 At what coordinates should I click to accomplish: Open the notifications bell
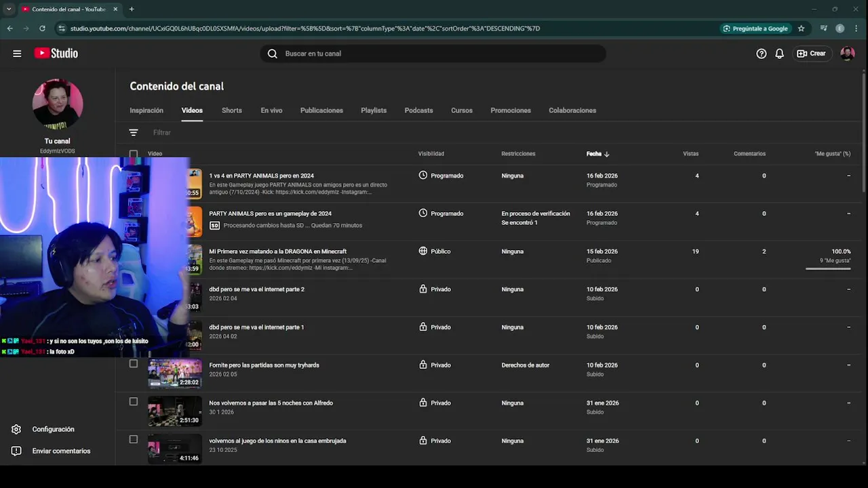coord(779,54)
